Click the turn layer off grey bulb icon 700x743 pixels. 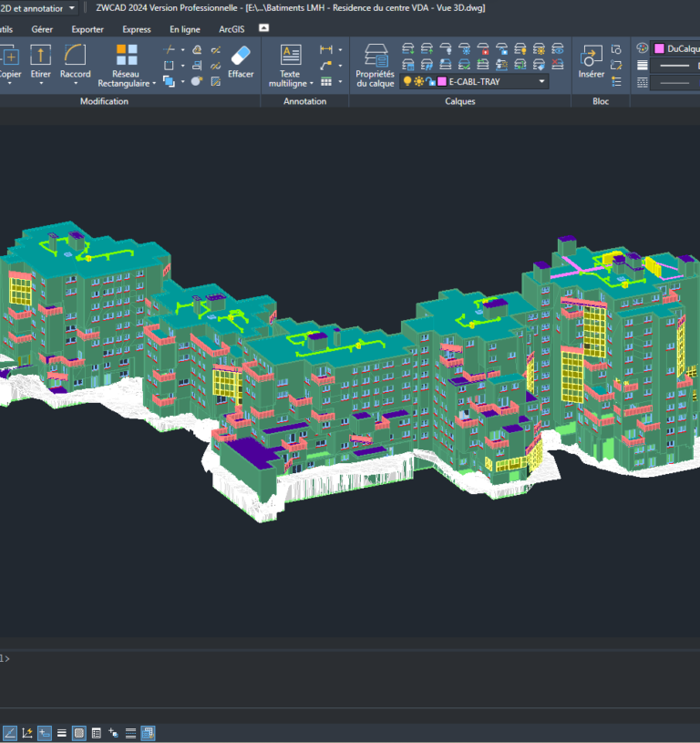(445, 49)
